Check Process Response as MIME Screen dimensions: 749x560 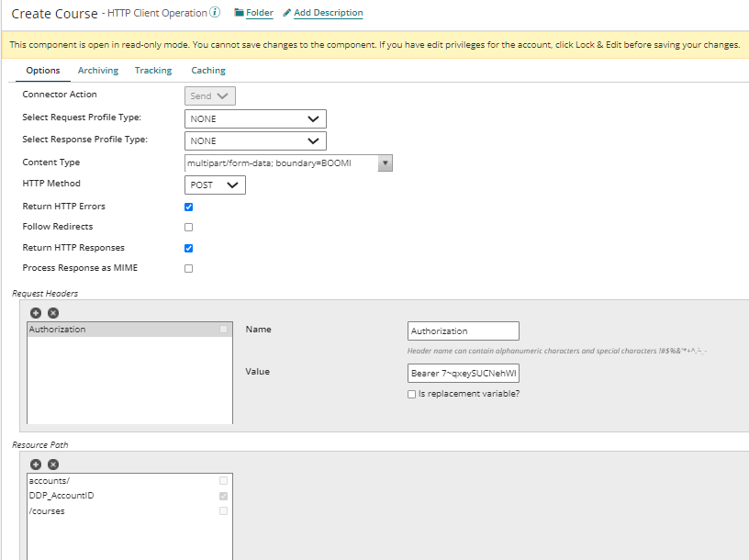pyautogui.click(x=188, y=268)
